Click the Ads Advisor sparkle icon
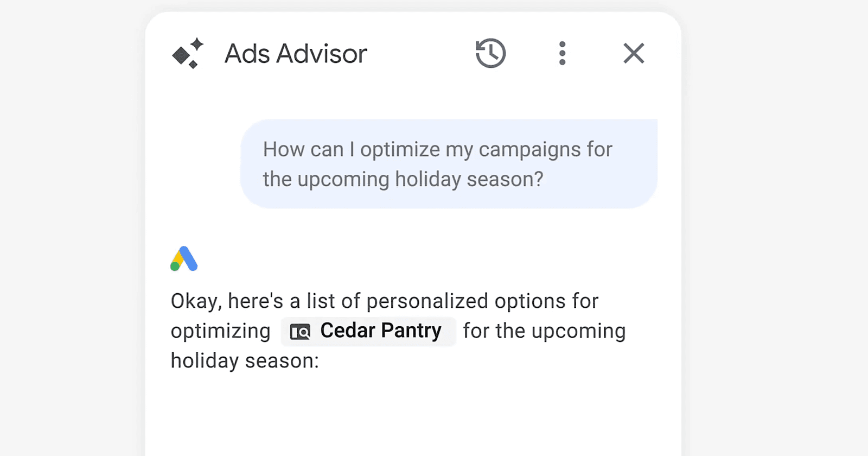 pos(188,54)
